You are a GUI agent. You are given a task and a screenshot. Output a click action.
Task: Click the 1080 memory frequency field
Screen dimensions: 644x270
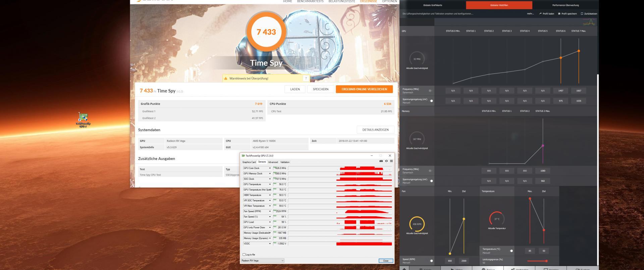coord(543,171)
